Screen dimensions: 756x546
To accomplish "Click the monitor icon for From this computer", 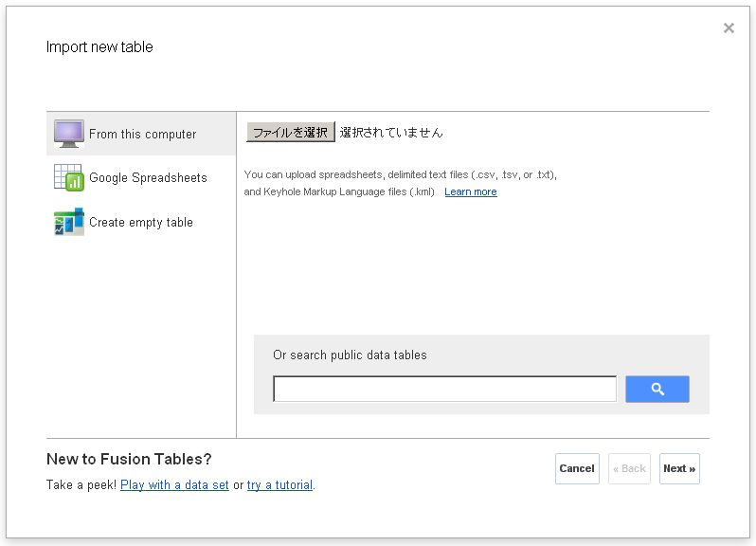I will [69, 134].
